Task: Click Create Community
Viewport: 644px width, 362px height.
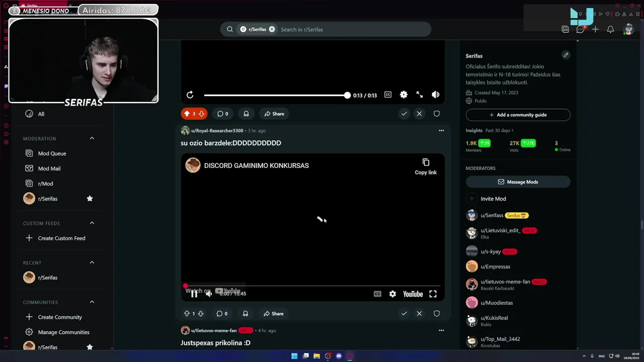Action: (60, 317)
